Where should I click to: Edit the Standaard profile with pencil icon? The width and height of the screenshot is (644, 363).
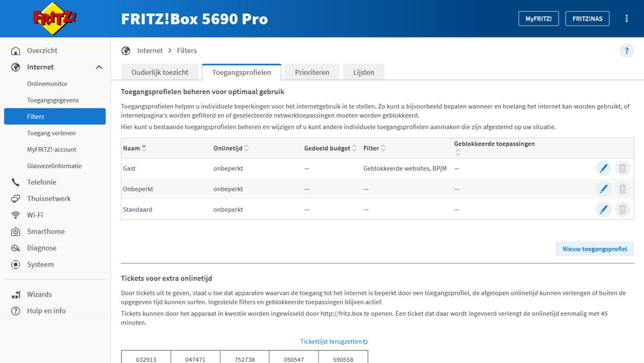pos(603,209)
